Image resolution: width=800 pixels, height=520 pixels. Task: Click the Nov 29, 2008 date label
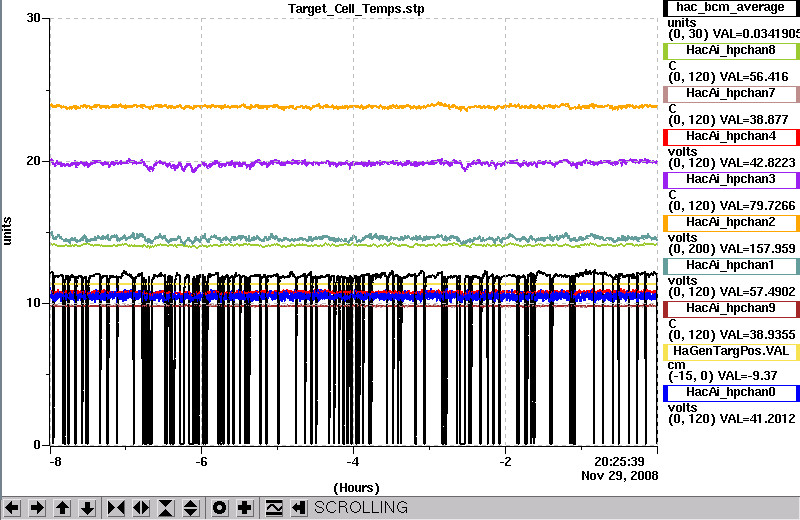click(x=619, y=476)
